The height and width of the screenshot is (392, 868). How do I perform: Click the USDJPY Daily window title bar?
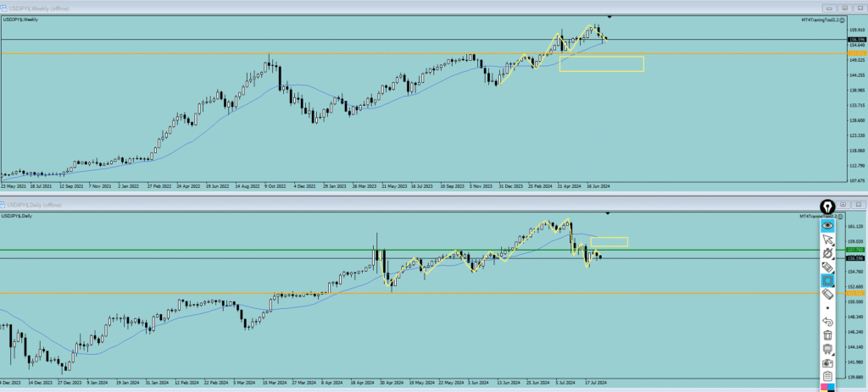(339, 204)
